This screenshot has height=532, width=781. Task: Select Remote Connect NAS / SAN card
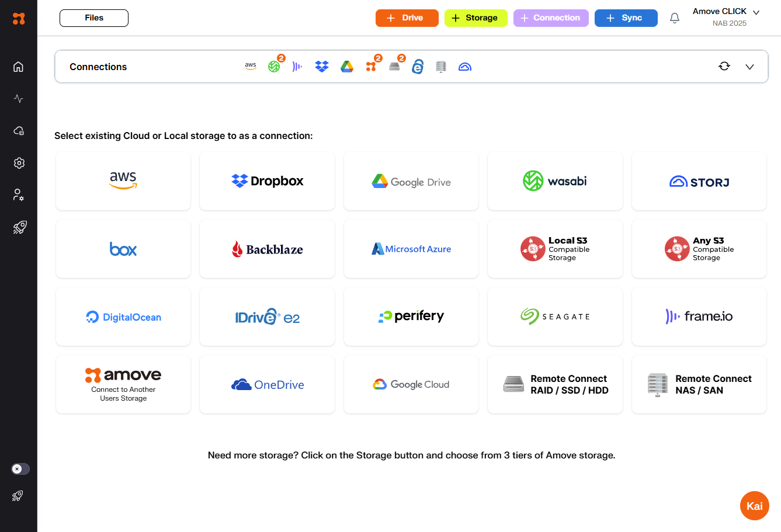699,384
